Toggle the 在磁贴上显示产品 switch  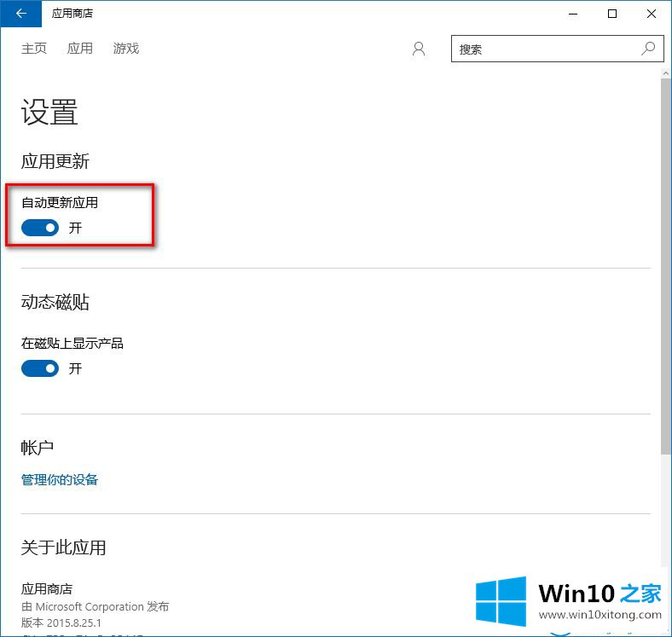40,368
